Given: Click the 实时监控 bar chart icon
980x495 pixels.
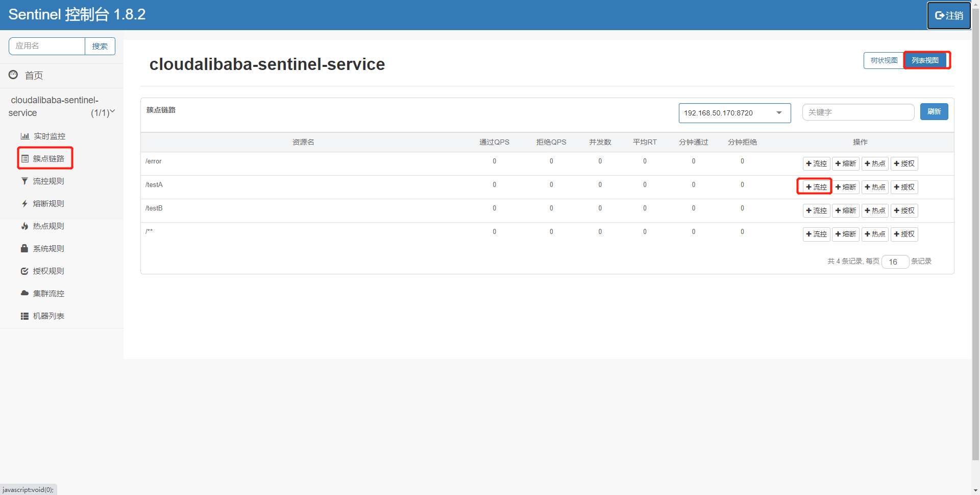Looking at the screenshot, I should [24, 136].
